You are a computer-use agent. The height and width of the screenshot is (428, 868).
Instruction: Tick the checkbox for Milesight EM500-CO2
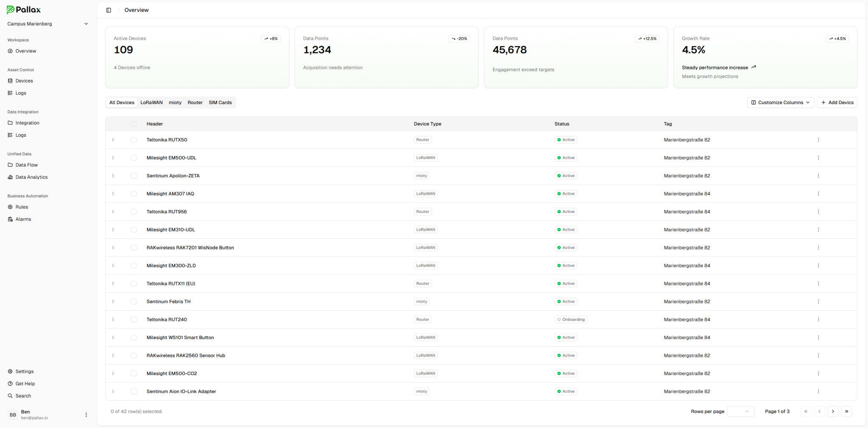click(x=134, y=373)
